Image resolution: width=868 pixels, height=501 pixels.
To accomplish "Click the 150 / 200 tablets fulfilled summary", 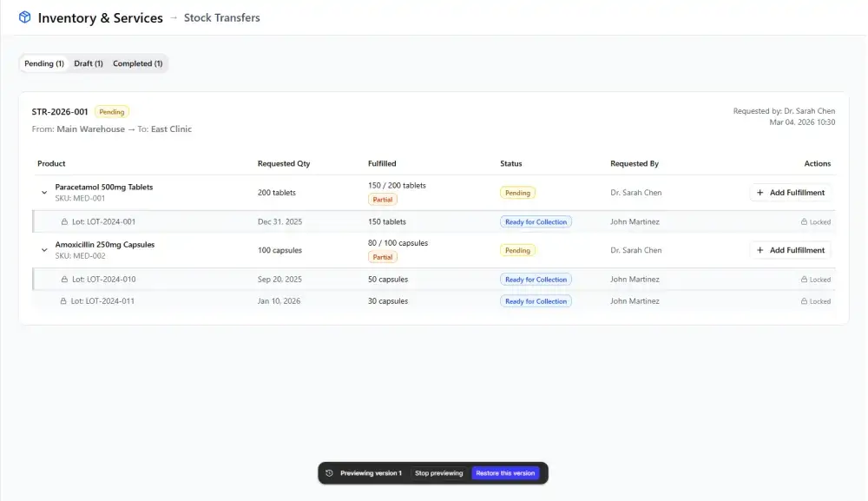I will pos(397,186).
